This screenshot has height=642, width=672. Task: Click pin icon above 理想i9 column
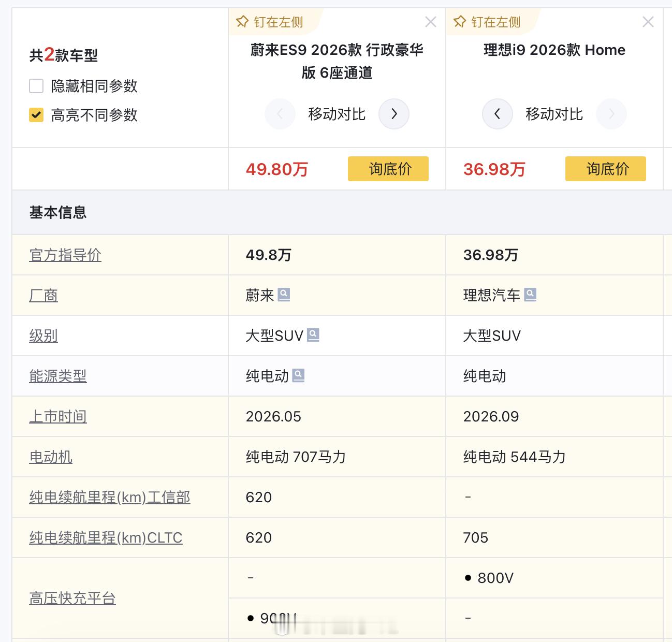pyautogui.click(x=460, y=22)
